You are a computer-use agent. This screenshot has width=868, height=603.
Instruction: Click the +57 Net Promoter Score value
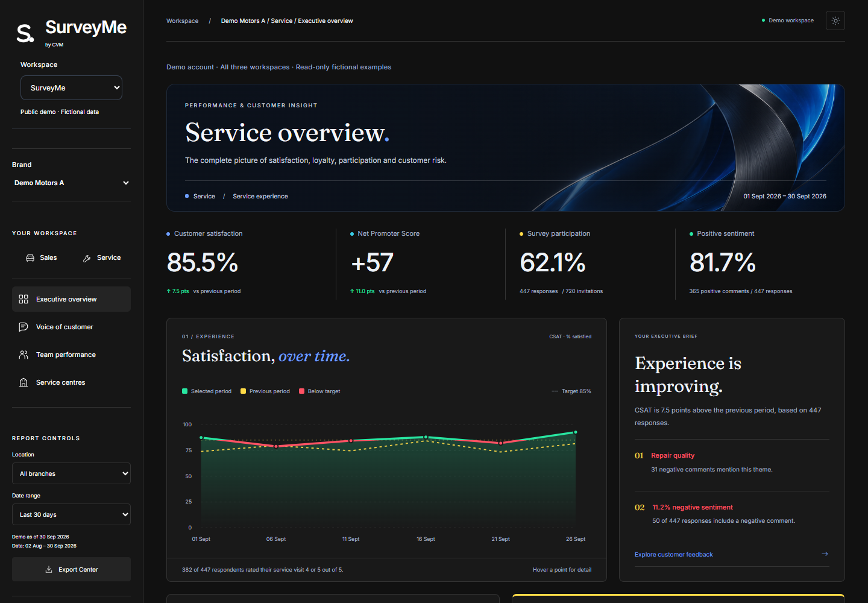[372, 262]
